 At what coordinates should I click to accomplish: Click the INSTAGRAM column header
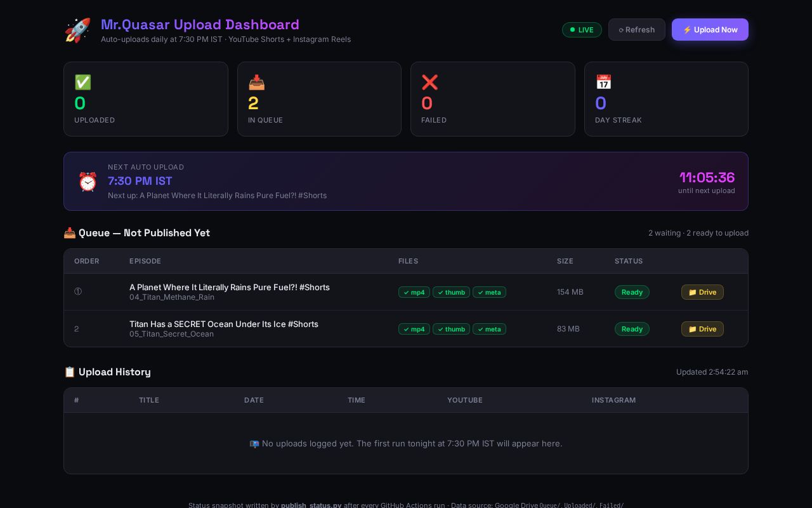coord(613,400)
